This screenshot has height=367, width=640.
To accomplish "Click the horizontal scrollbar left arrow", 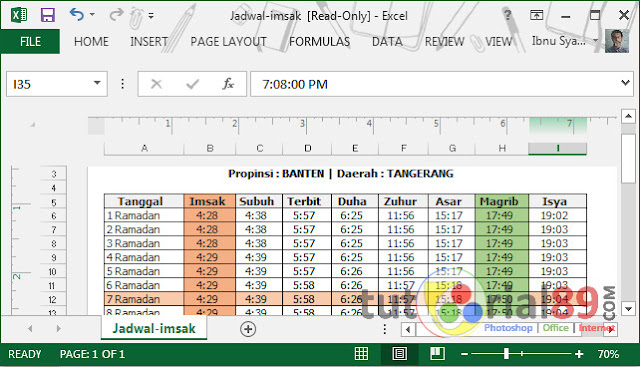I will (x=408, y=329).
